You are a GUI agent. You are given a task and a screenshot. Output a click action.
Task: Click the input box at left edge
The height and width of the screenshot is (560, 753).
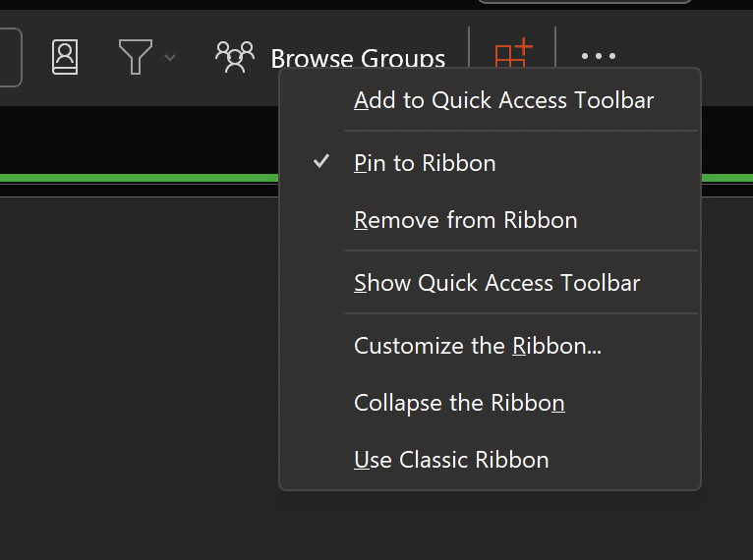click(10, 57)
